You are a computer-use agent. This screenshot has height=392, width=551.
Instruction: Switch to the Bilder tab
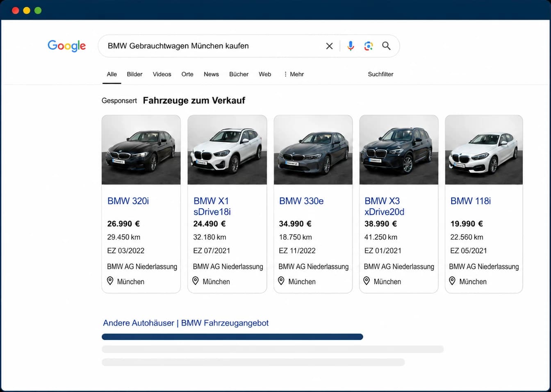coord(134,74)
